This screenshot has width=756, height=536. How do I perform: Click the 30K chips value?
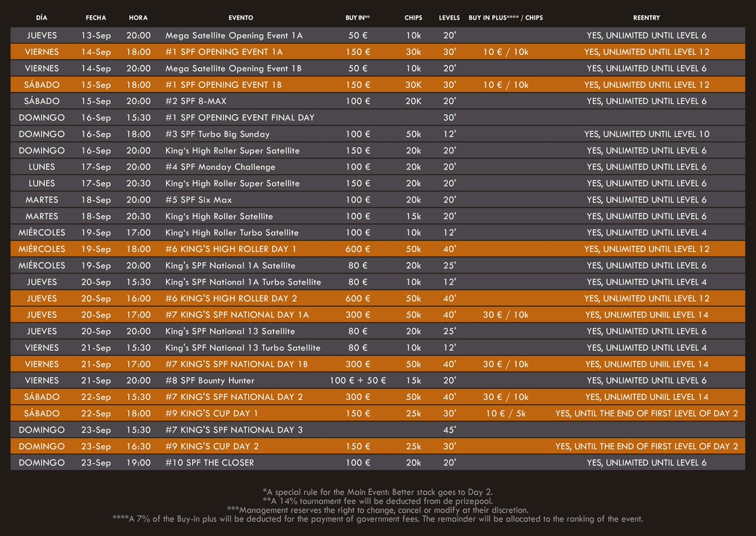tap(413, 84)
